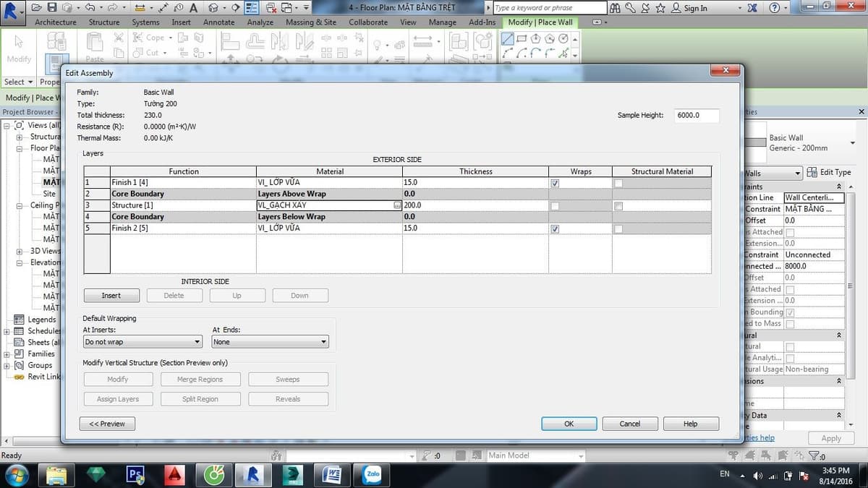868x488 pixels.
Task: Click the Default 3D View house icon
Action: (213, 8)
